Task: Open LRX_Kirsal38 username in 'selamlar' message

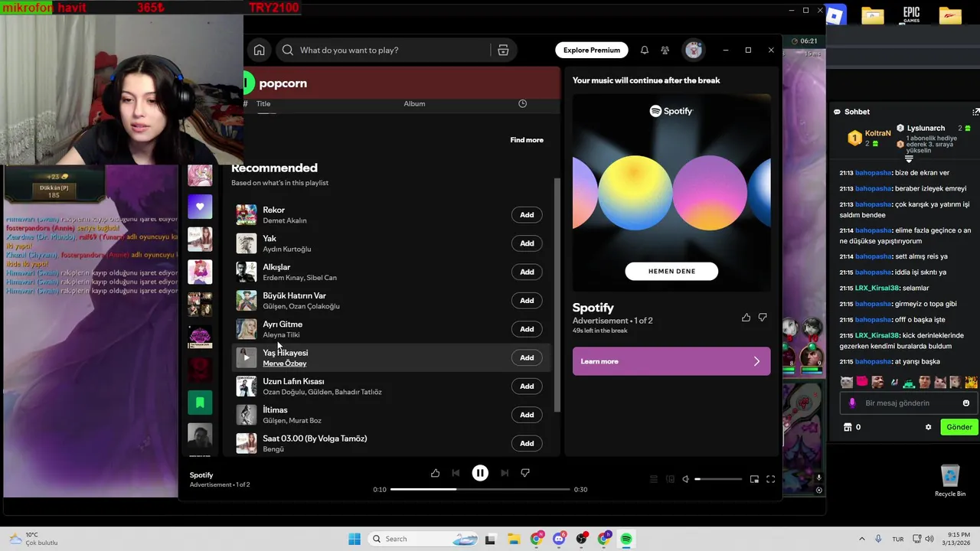Action: click(877, 289)
